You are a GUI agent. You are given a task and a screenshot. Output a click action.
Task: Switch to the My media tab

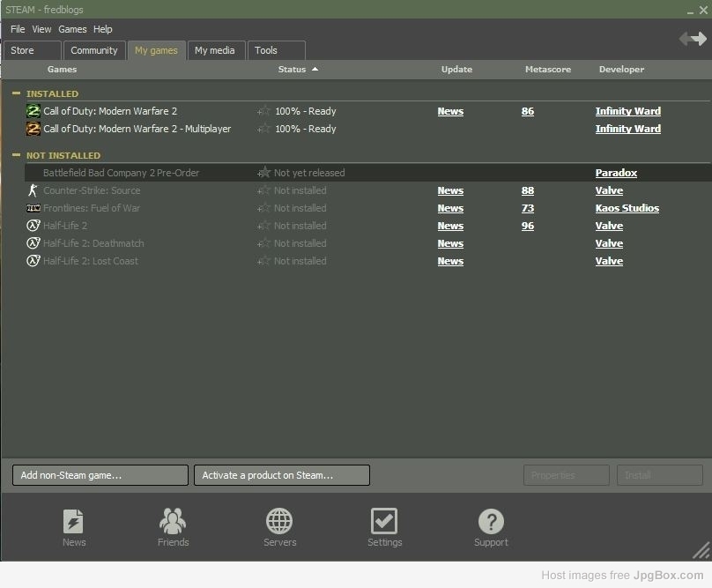point(215,50)
